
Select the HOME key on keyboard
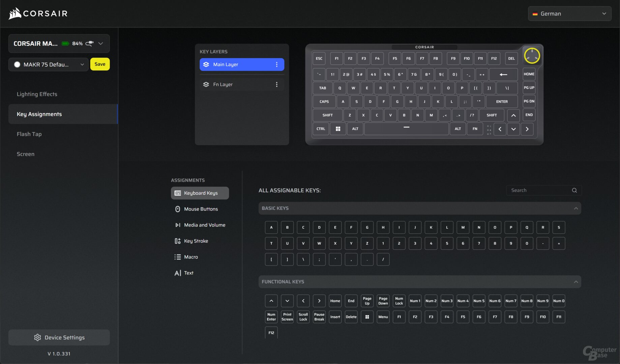point(529,74)
